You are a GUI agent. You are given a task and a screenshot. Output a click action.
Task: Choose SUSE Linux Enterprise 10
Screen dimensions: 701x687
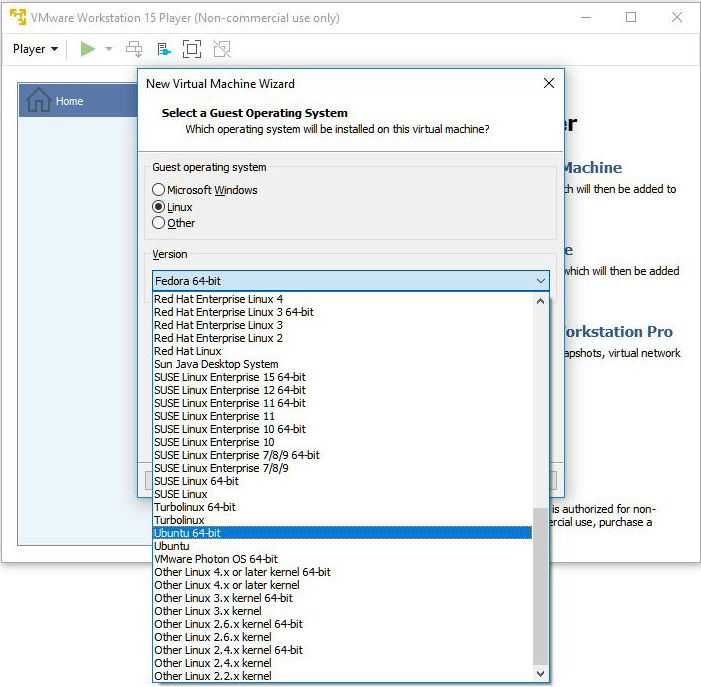click(342, 442)
